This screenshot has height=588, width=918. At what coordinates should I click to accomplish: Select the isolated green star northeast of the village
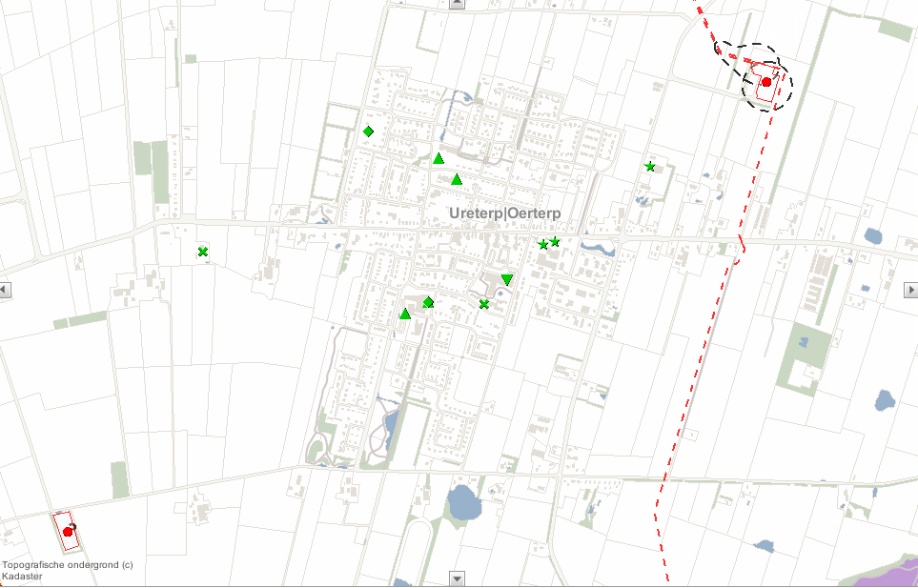click(x=649, y=167)
